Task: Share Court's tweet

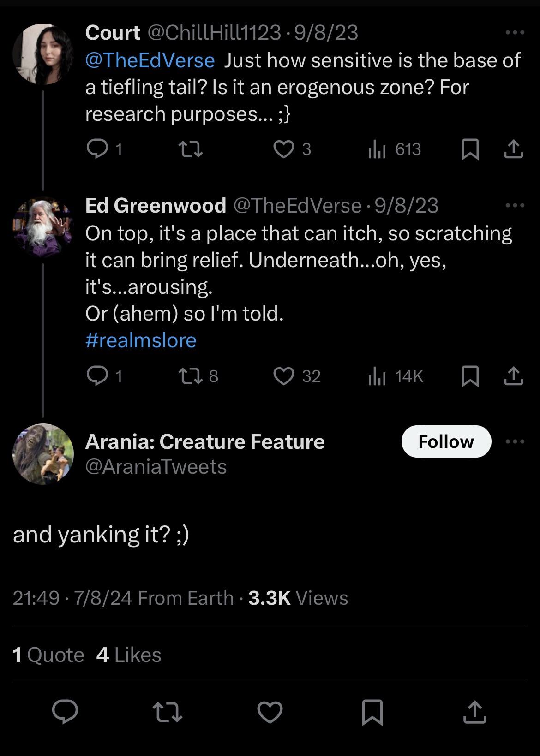Action: [513, 149]
